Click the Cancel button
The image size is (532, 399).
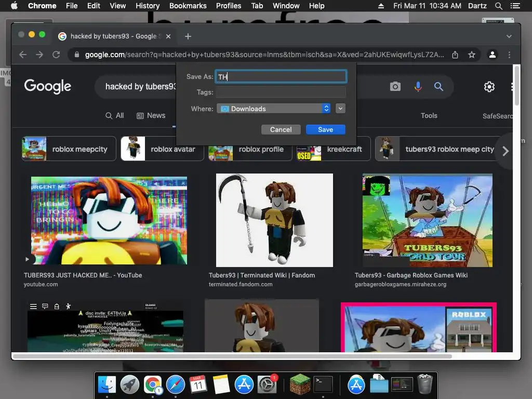pyautogui.click(x=281, y=129)
